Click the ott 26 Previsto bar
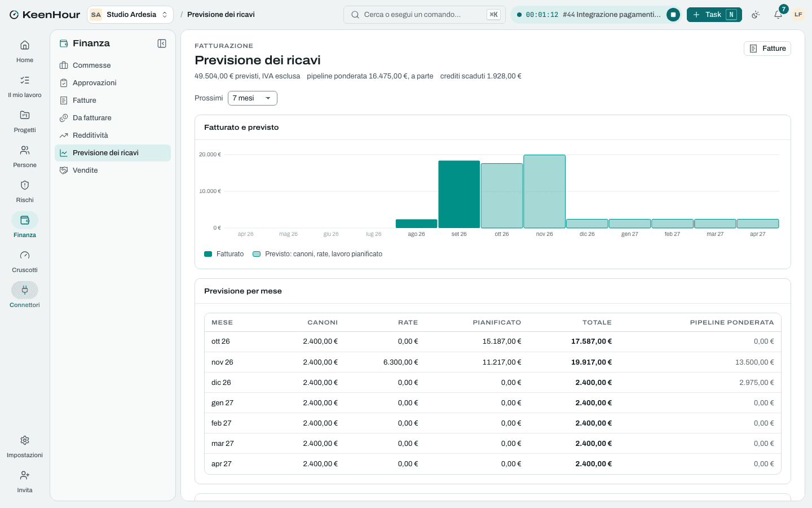Screen dimensions: 812x508 pyautogui.click(x=502, y=196)
